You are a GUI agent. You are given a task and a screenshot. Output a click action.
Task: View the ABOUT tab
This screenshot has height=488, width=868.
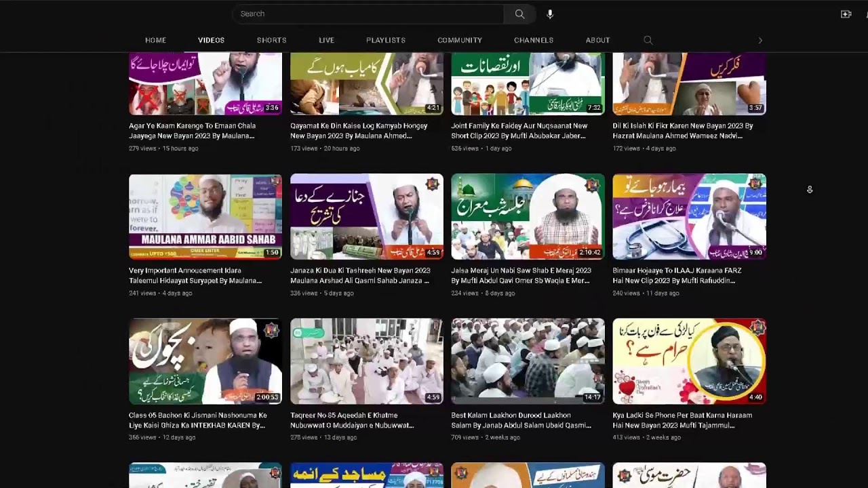click(x=597, y=40)
